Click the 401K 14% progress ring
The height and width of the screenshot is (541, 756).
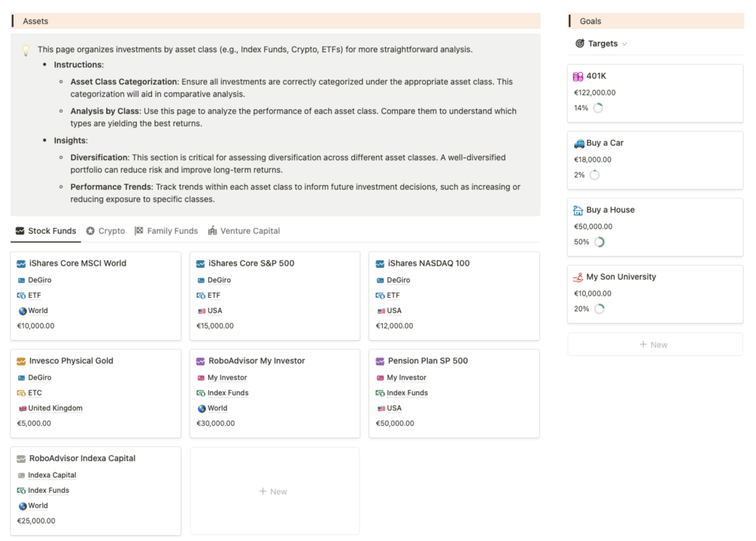click(599, 108)
